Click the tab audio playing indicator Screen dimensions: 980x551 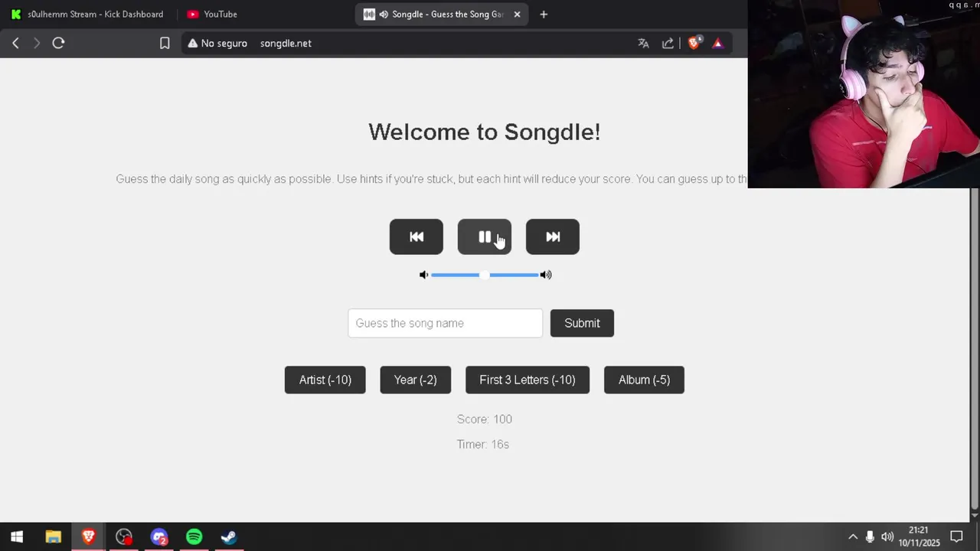pyautogui.click(x=384, y=14)
